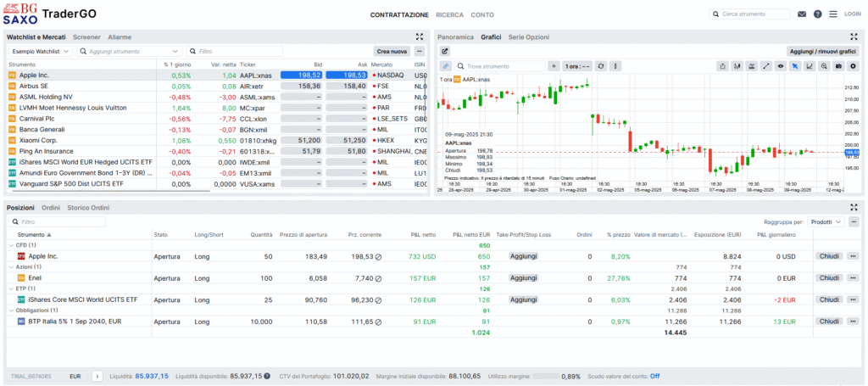Collapse the Obbligazioni (1) group
This screenshot has height=386, width=868.
point(11,310)
